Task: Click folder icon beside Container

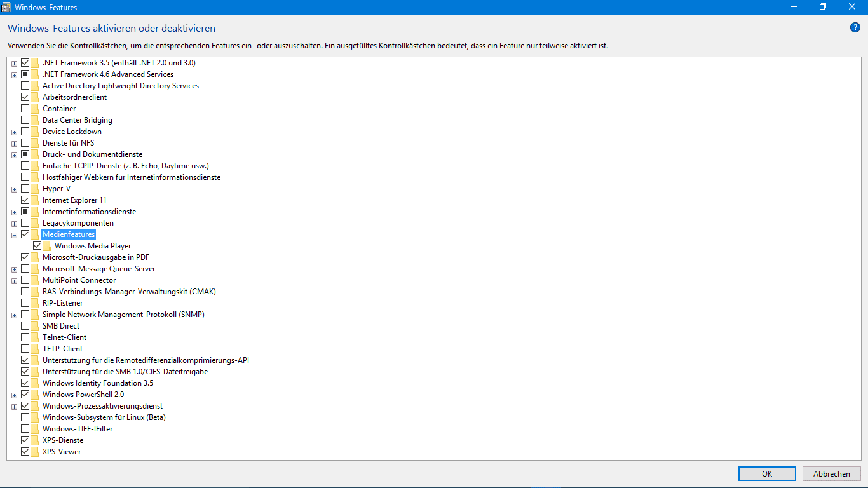Action: click(x=35, y=109)
